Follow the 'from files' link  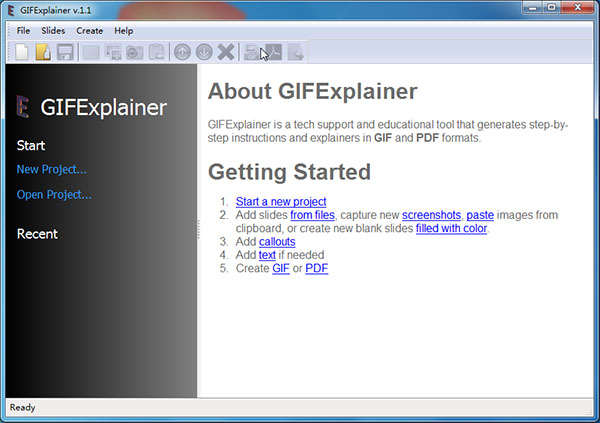(312, 215)
